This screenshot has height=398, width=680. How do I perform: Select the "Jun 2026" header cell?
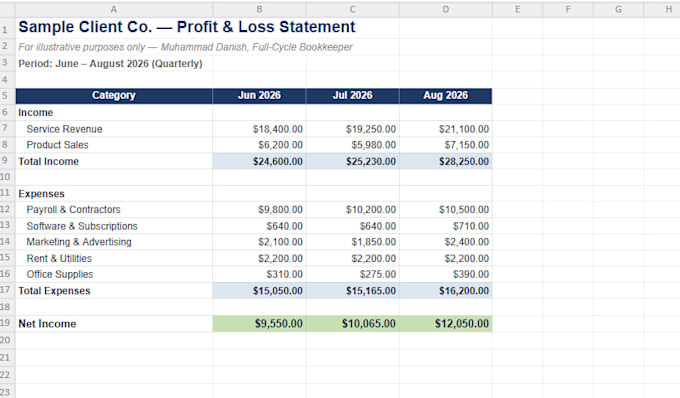coord(259,96)
